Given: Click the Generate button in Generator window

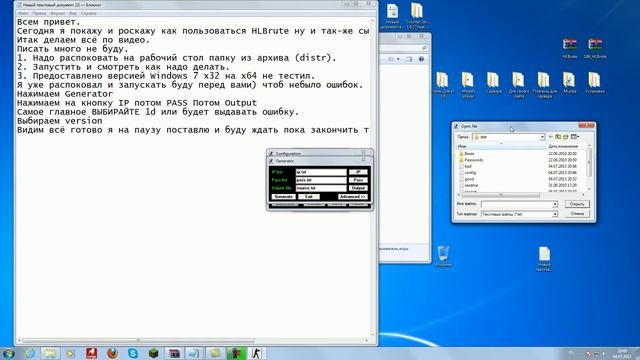Looking at the screenshot, I should tap(283, 197).
